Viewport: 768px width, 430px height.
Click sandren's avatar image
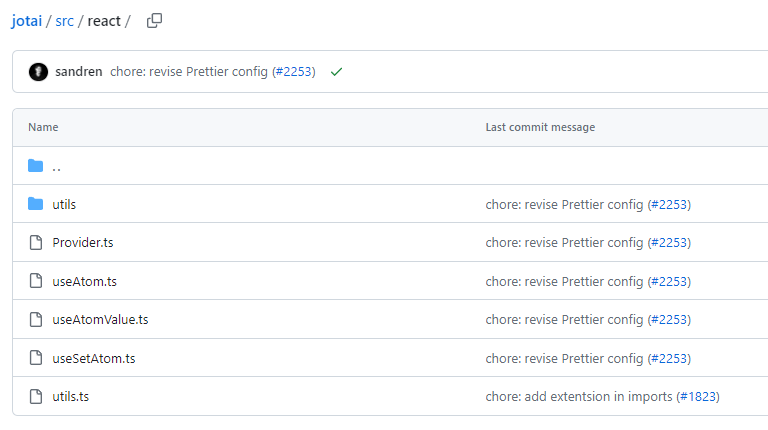pos(38,72)
